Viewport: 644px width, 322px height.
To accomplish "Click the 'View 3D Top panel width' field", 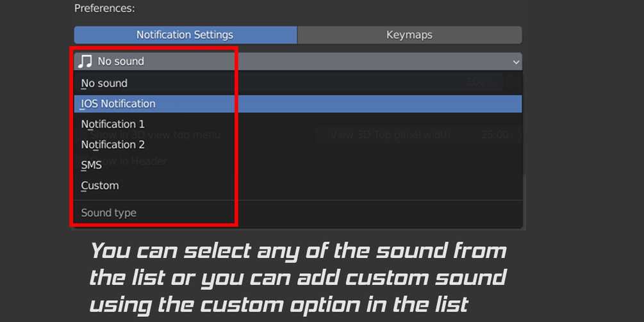I will (390, 135).
